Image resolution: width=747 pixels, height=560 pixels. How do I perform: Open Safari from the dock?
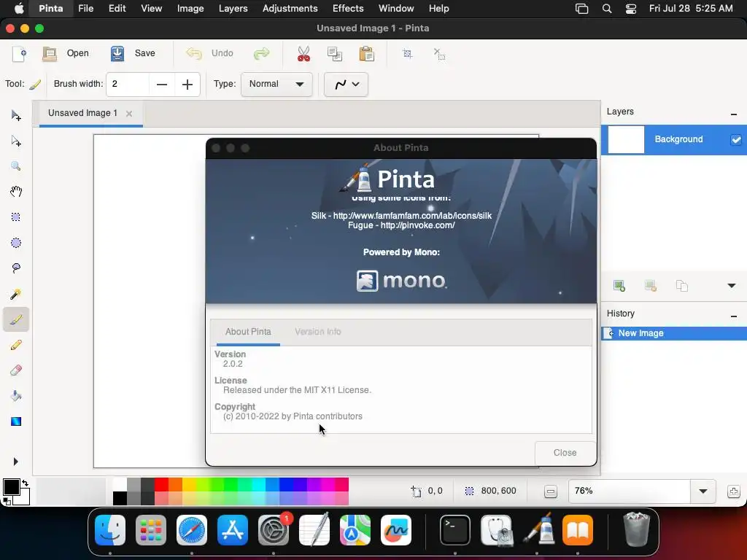(192, 530)
